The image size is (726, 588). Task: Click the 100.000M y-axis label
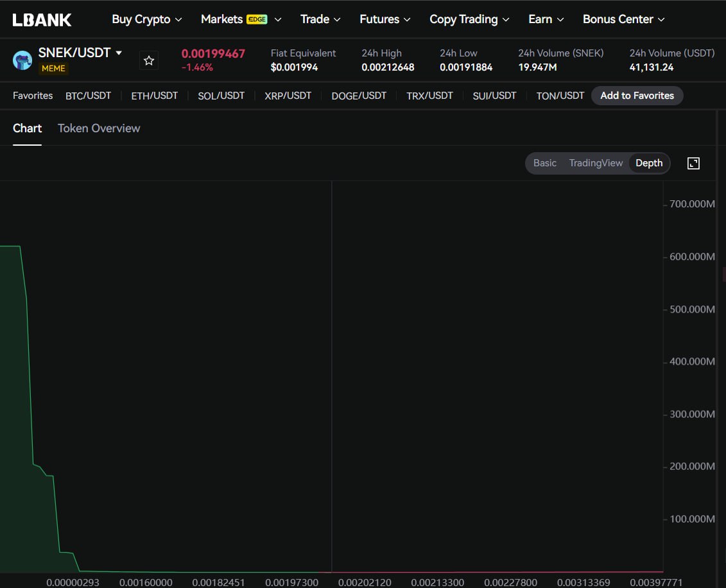pyautogui.click(x=692, y=519)
